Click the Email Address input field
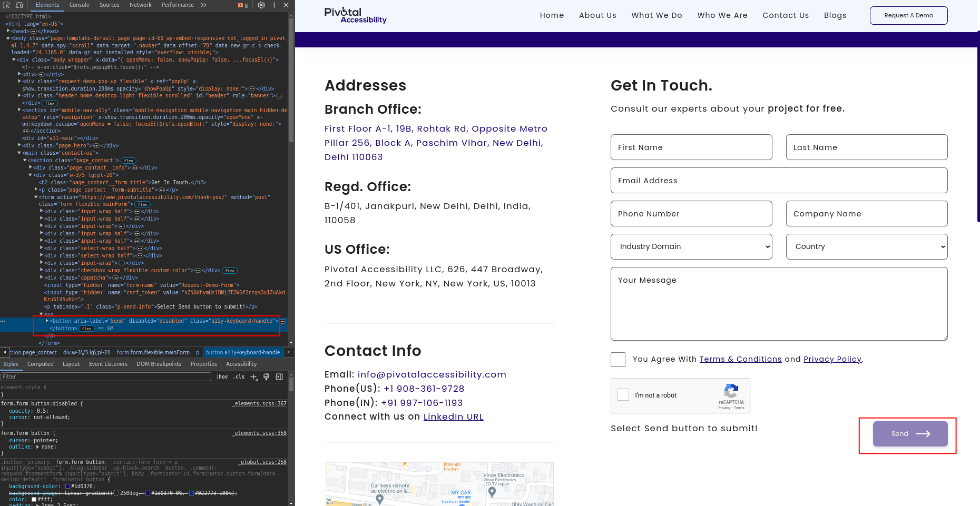Image resolution: width=980 pixels, height=506 pixels. pos(779,181)
